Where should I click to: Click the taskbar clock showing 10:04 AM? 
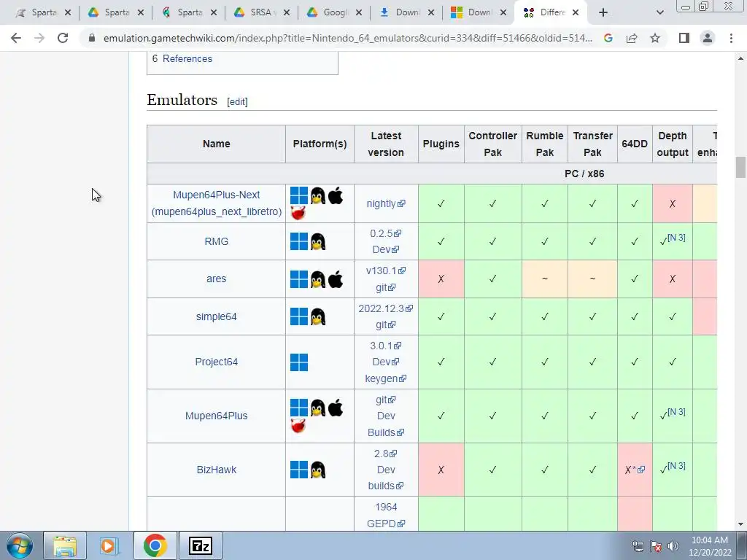pos(709,546)
